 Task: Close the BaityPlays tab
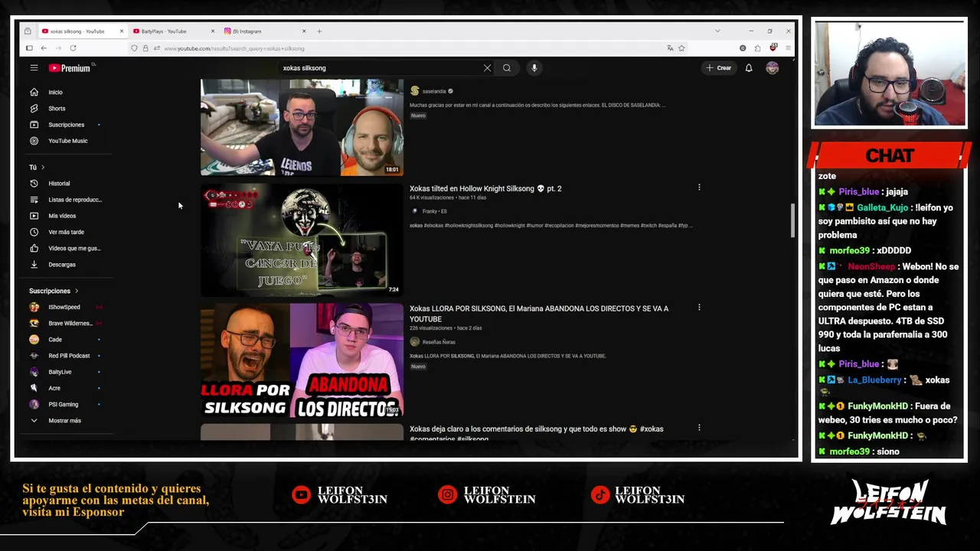(213, 31)
